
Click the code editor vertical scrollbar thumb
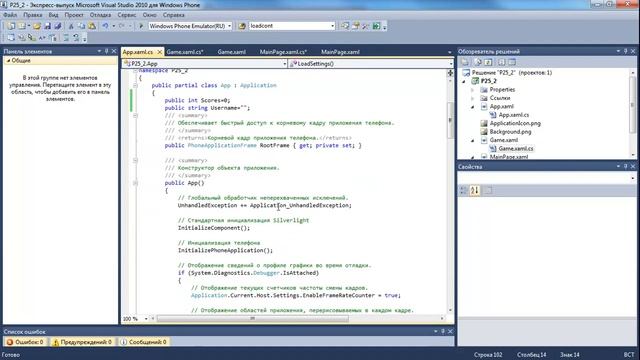[450, 119]
